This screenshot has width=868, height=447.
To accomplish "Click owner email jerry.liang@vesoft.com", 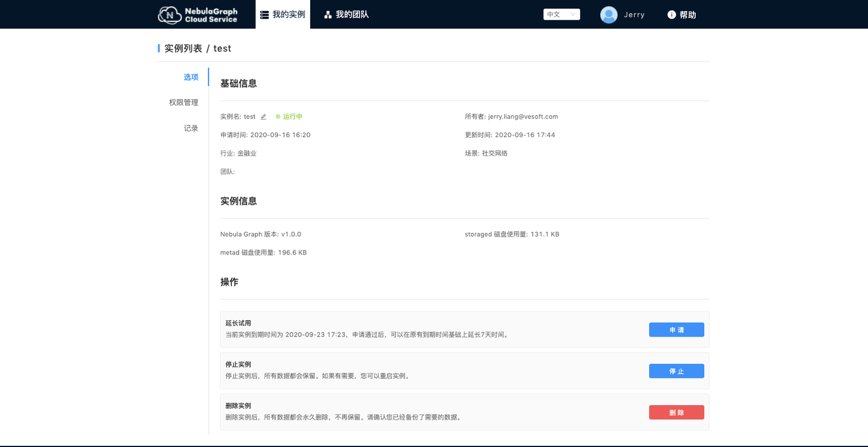I will pos(523,117).
